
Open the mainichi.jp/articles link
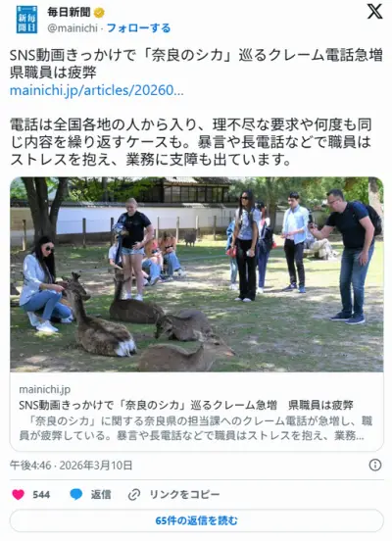97,90
